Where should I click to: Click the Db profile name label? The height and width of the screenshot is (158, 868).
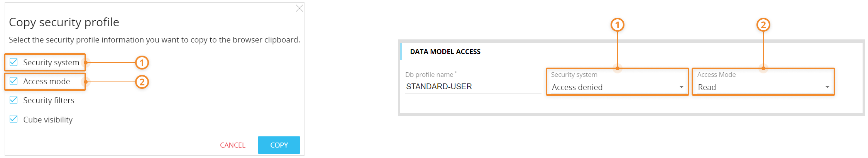pos(429,75)
